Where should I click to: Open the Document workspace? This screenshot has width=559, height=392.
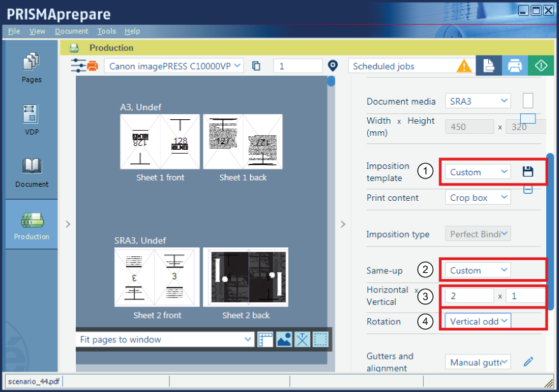pyautogui.click(x=31, y=172)
